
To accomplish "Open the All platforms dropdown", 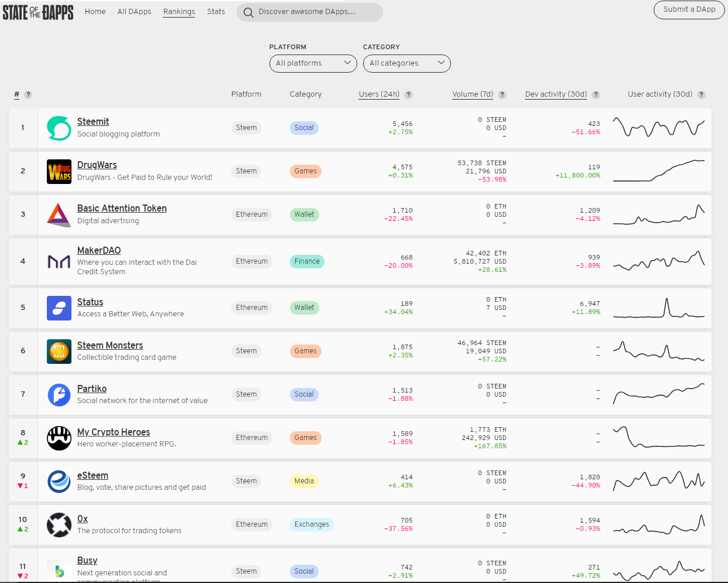I will 313,63.
